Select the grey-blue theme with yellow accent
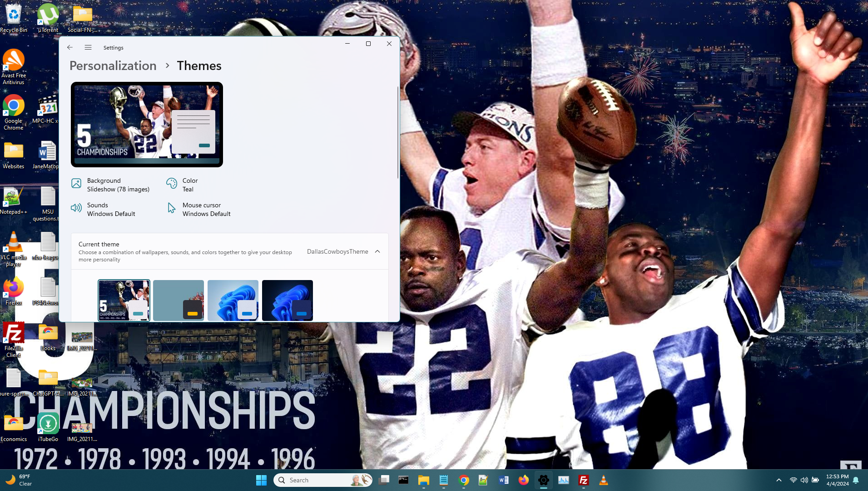The width and height of the screenshot is (868, 491). pyautogui.click(x=179, y=300)
